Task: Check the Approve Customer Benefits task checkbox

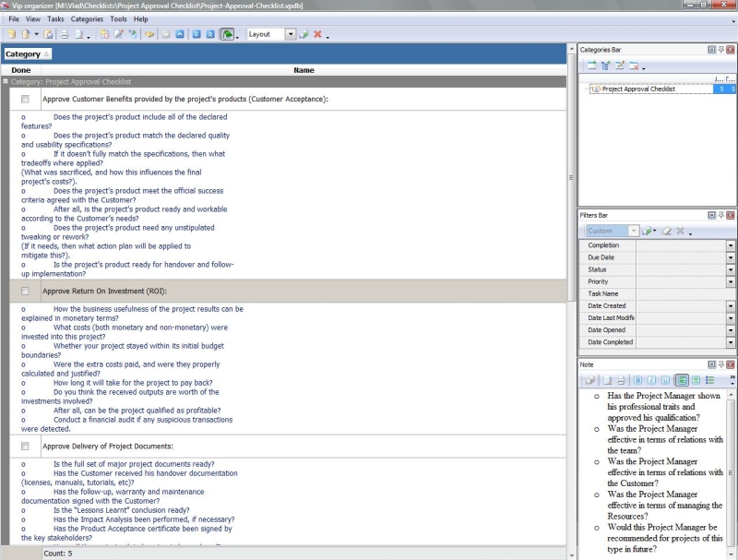Action: click(25, 99)
